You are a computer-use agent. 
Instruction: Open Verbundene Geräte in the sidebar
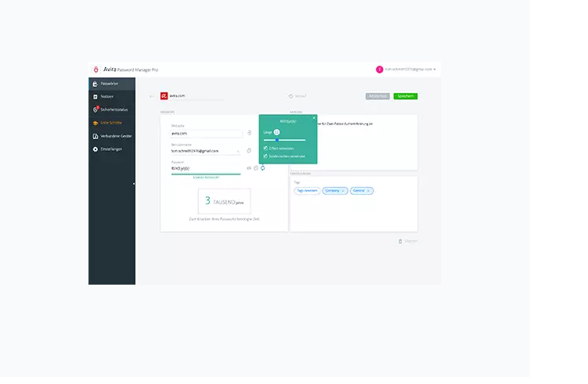pos(115,135)
